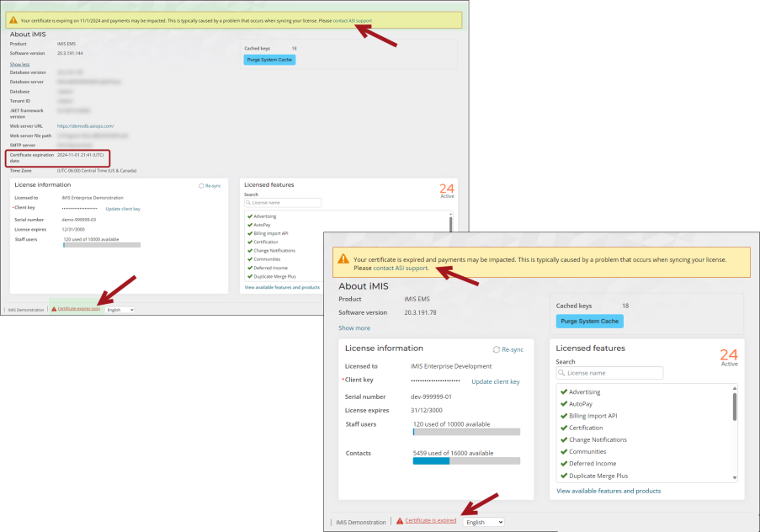Click the Billing Import API checkmark in the front window
The width and height of the screenshot is (760, 532).
564,416
